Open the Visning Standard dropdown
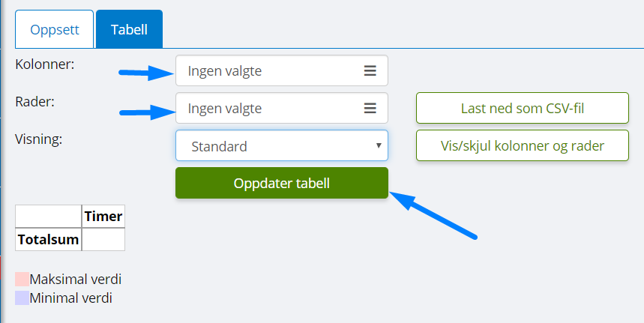Screen dimensions: 644x323 pos(282,145)
